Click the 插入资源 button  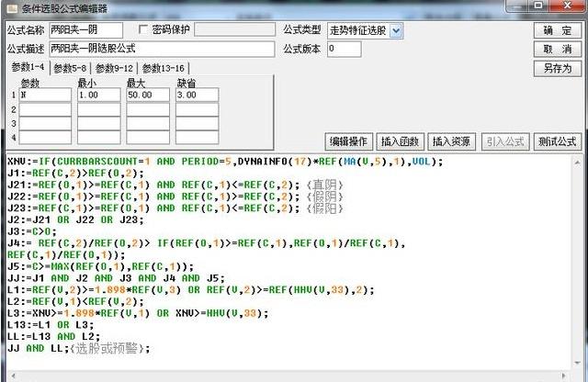point(452,141)
